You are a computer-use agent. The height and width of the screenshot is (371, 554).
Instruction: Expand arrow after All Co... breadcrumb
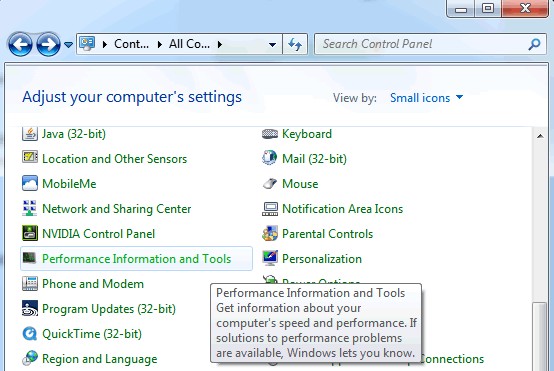point(220,45)
